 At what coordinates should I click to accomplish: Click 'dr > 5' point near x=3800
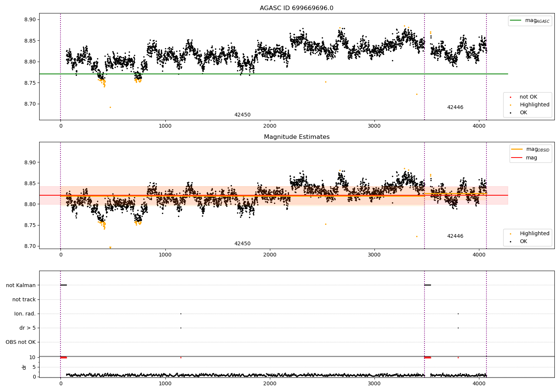tap(458, 328)
